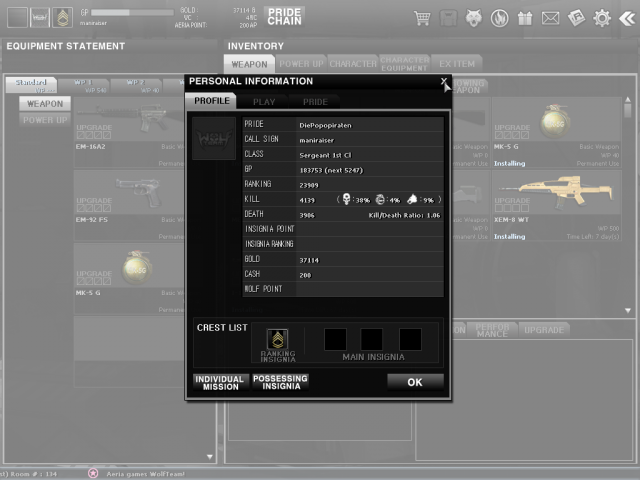
Task: Open the gift box icon
Action: 525,17
